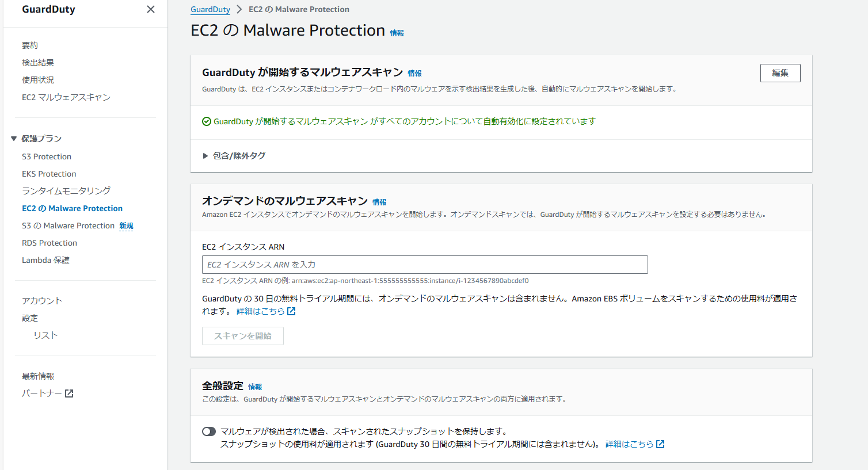Select RDS Protection from the sidebar

pyautogui.click(x=49, y=243)
